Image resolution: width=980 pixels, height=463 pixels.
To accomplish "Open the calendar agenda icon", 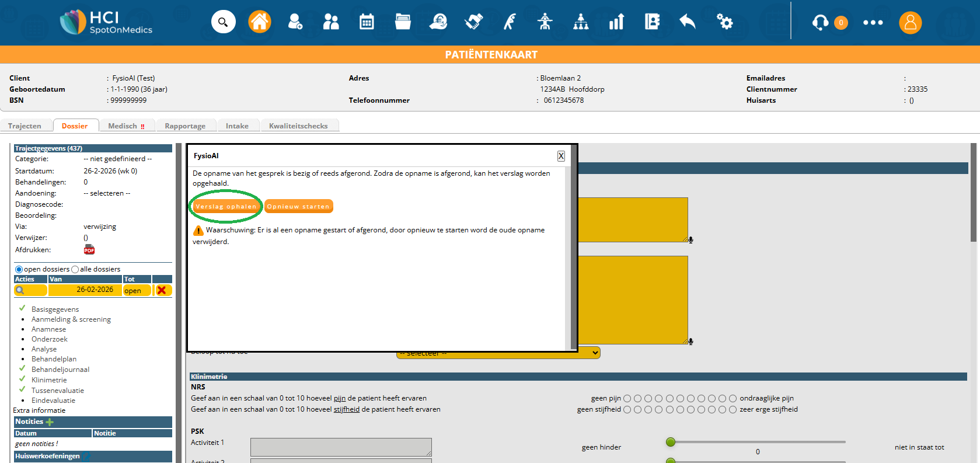I will click(x=367, y=22).
